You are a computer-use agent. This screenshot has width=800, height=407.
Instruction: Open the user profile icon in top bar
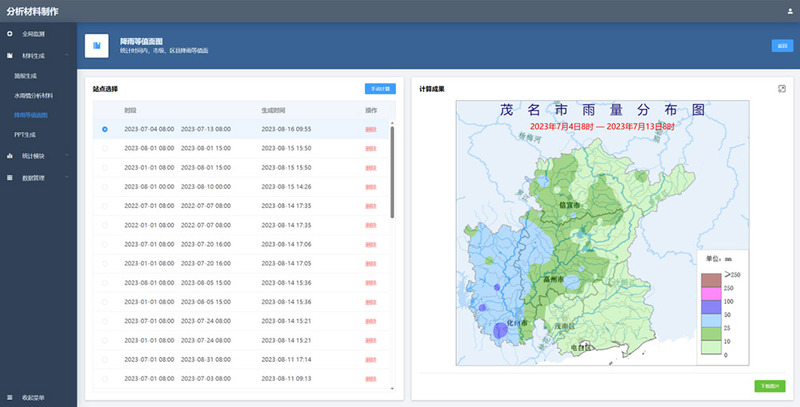click(790, 11)
